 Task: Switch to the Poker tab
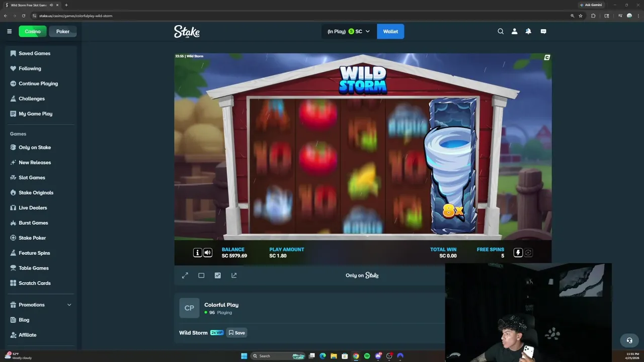[x=63, y=31]
